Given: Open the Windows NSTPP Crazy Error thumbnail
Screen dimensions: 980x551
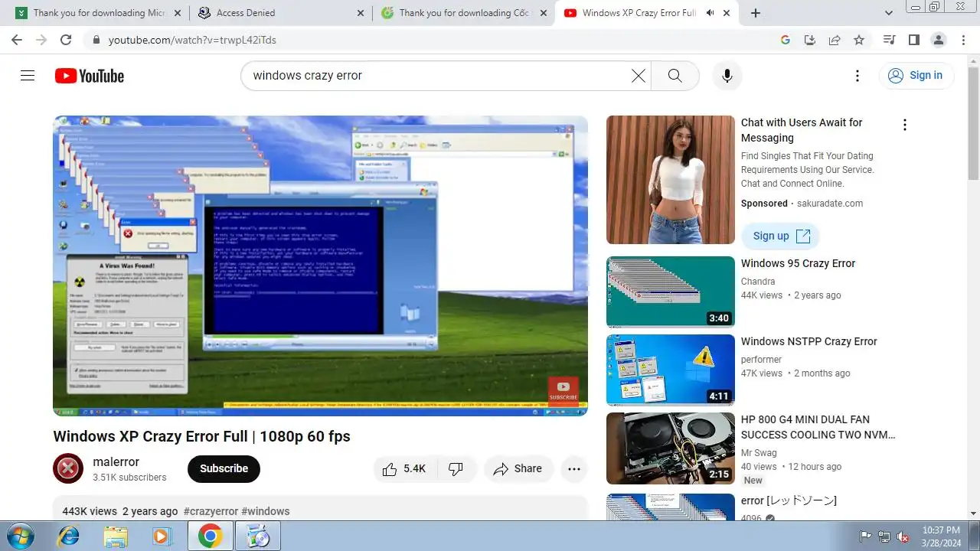Looking at the screenshot, I should tap(670, 370).
